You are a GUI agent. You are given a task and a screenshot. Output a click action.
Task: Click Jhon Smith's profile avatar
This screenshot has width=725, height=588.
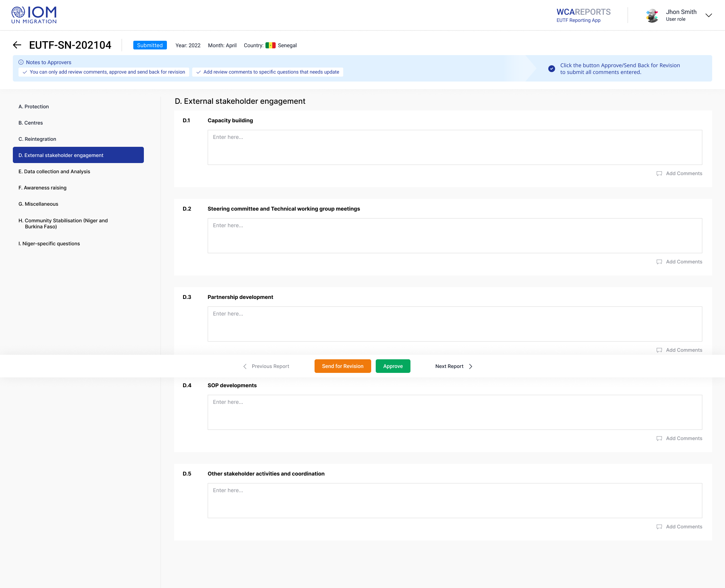coord(652,15)
